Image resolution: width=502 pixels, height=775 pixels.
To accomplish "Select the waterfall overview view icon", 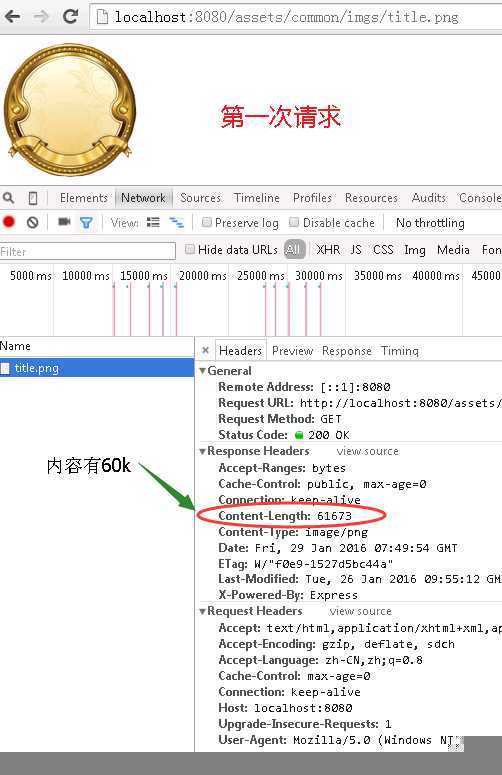I will coord(176,222).
